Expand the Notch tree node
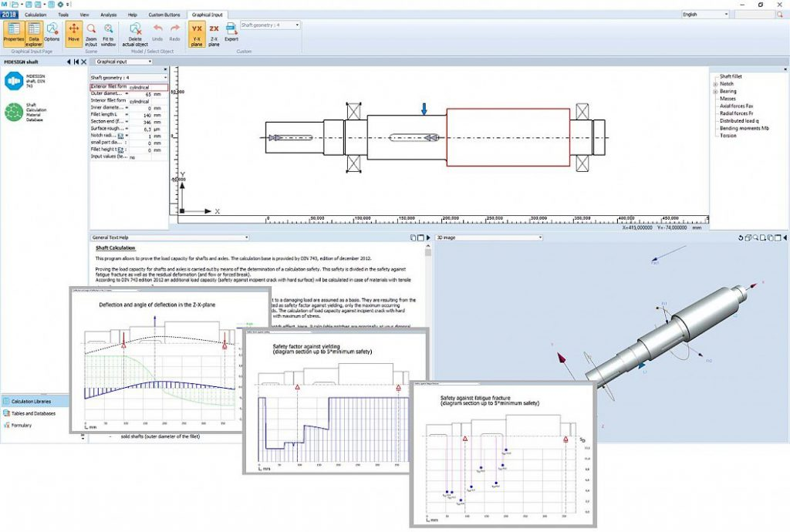The image size is (790, 532). click(714, 84)
